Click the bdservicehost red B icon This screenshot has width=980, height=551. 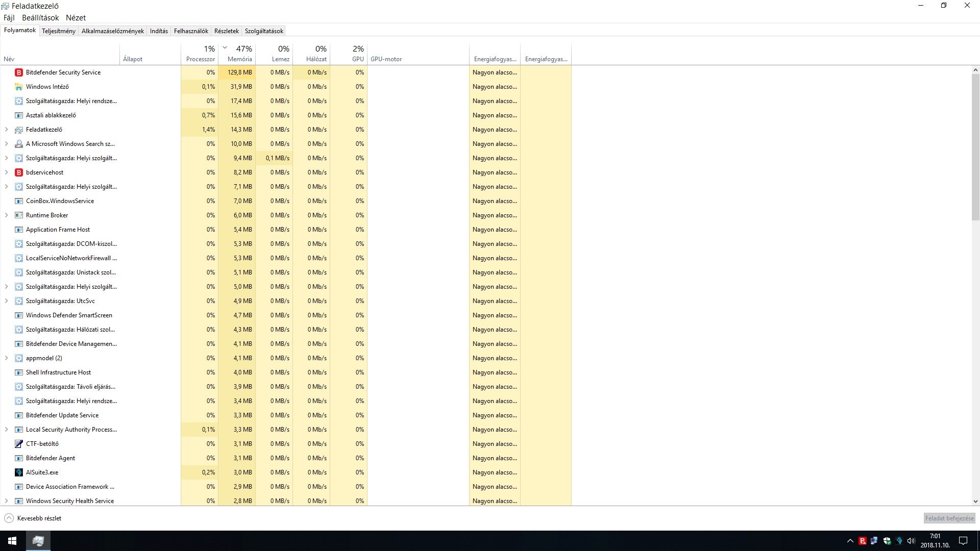[19, 172]
